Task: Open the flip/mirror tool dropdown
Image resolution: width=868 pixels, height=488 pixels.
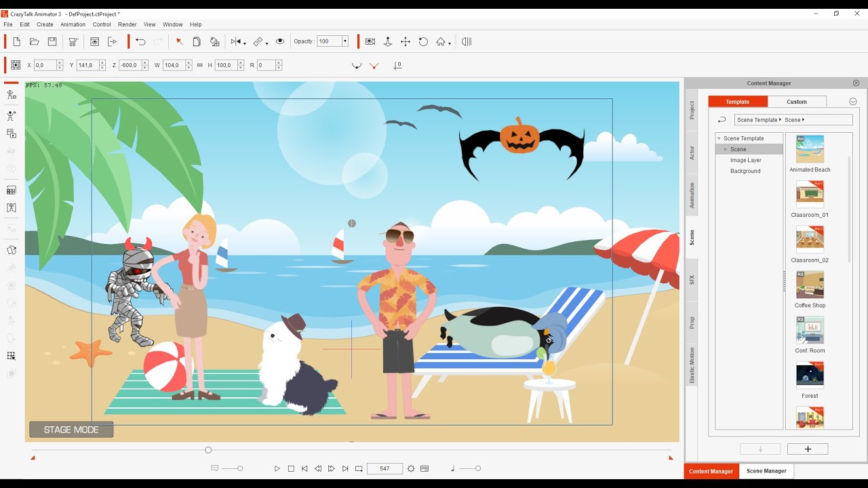Action: pos(244,43)
